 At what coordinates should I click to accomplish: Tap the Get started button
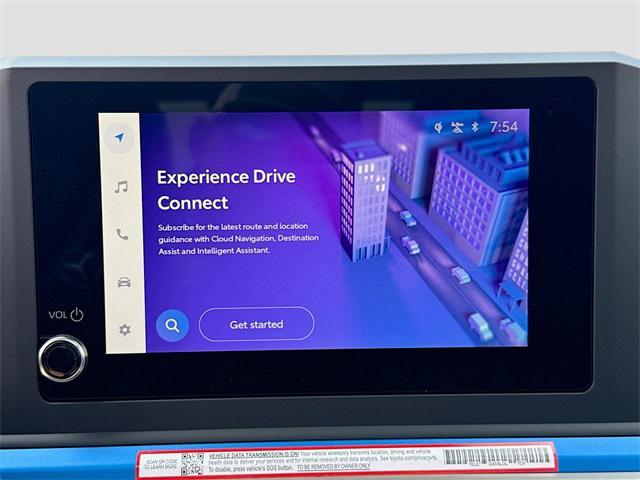[256, 324]
